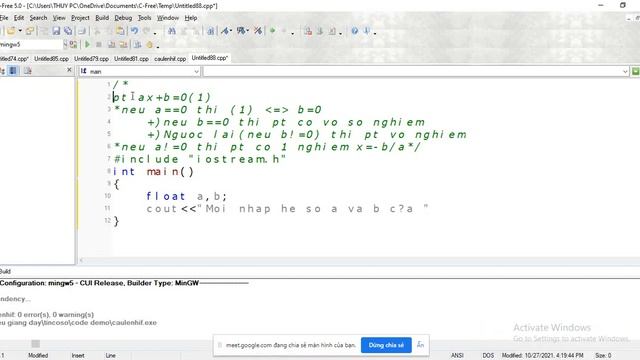The width and height of the screenshot is (640, 360).
Task: Click the Save file toolbar icon
Action: coord(56,31)
